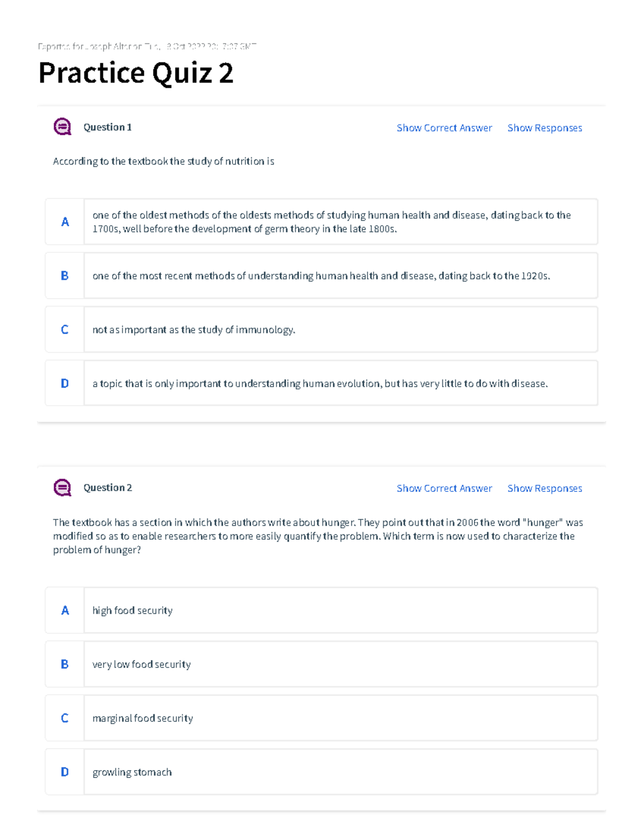Select answer A about oldest methods since 1700s
This screenshot has height=834, width=644.
point(321,222)
